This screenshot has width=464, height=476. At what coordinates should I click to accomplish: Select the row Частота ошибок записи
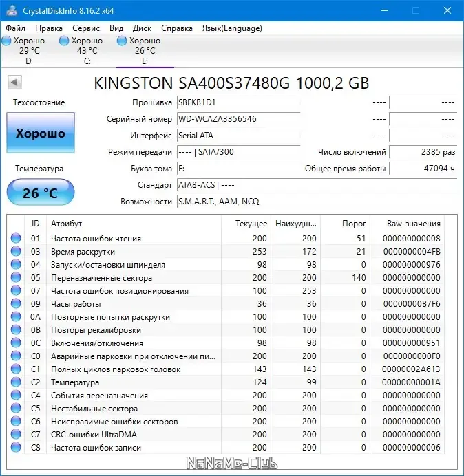tap(226, 447)
